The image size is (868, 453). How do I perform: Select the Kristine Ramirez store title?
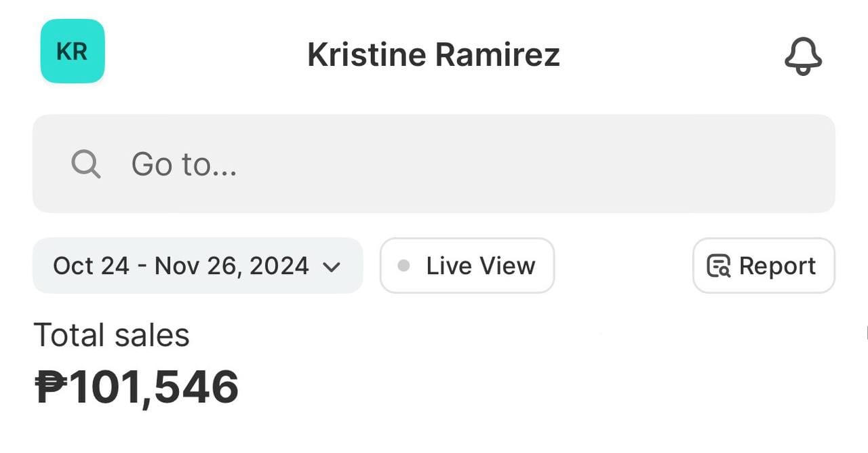click(x=433, y=54)
